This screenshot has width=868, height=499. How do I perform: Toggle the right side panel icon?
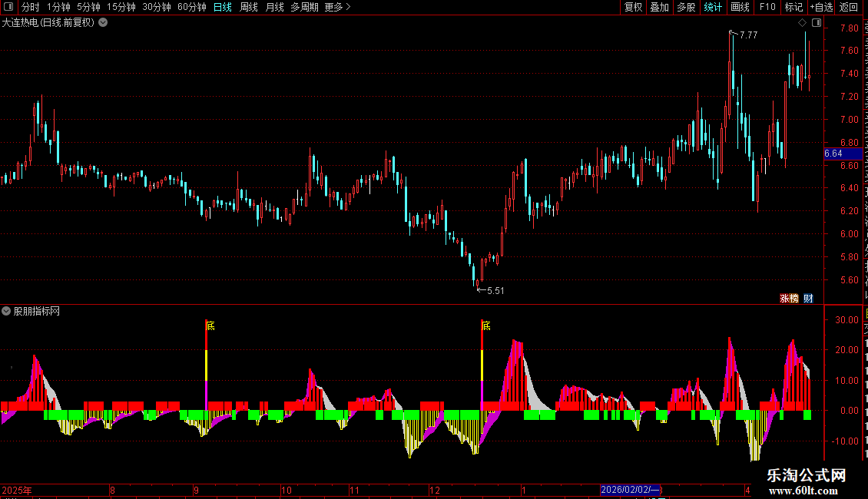(x=817, y=23)
